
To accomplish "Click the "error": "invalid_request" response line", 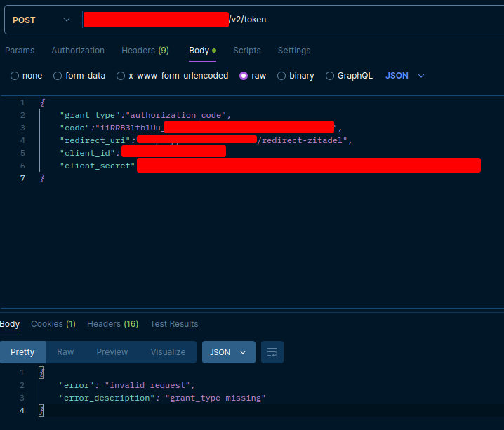I will [x=127, y=385].
